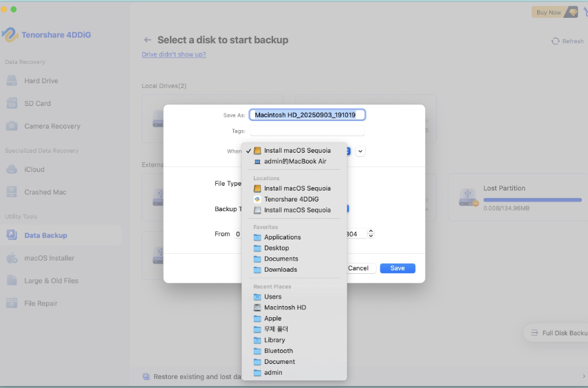Open Hard Drive recovery in sidebar
Image resolution: width=588 pixels, height=388 pixels.
[x=41, y=80]
